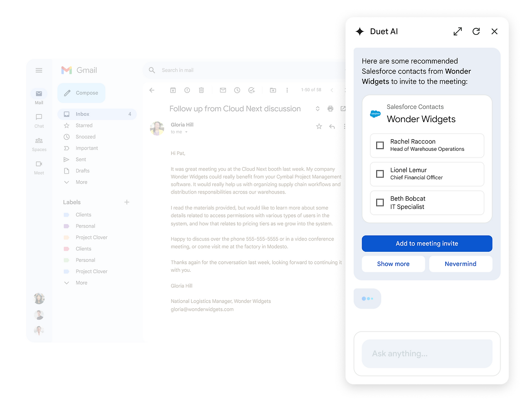Toggle expand all on the email subject line
Screen dimensions: 532x408
pos(318,109)
